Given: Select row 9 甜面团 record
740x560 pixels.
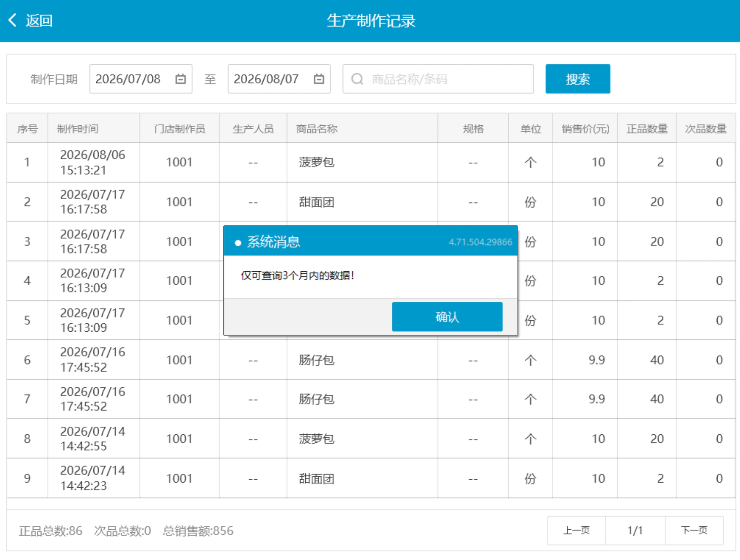Looking at the screenshot, I should (x=370, y=478).
